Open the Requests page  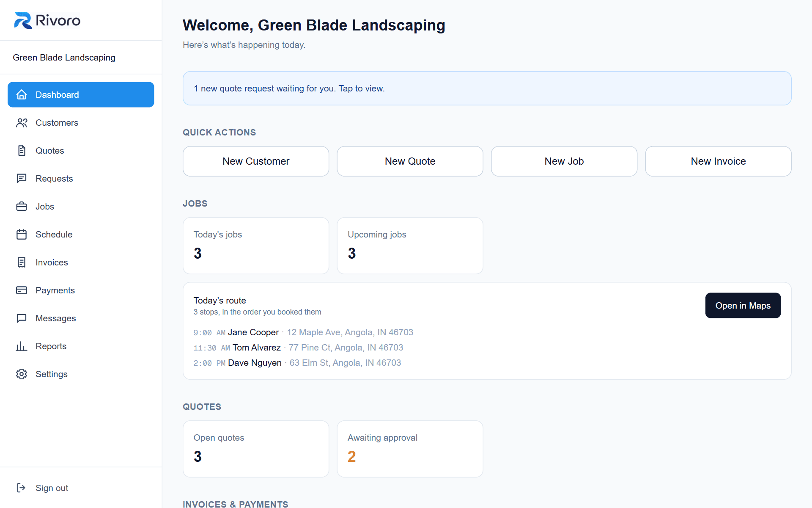pos(81,179)
